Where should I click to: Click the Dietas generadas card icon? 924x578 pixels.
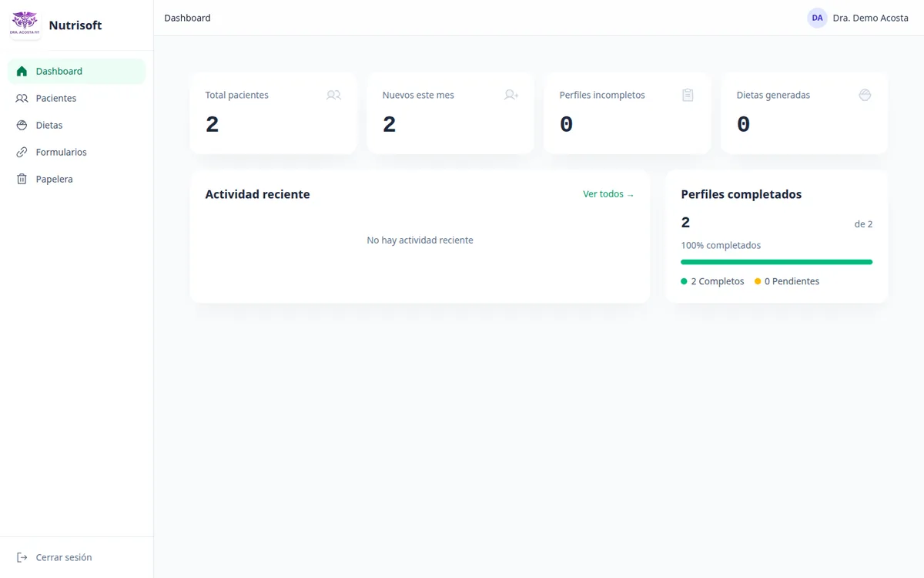(865, 95)
